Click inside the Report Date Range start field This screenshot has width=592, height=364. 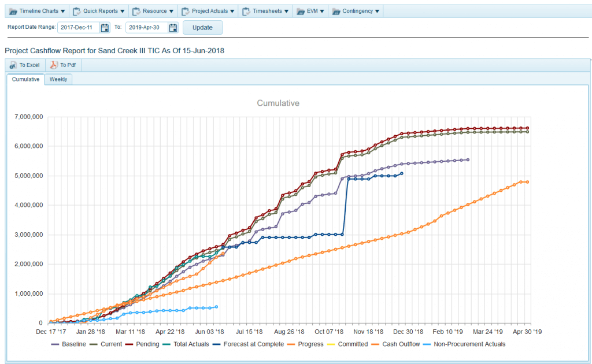tap(78, 27)
